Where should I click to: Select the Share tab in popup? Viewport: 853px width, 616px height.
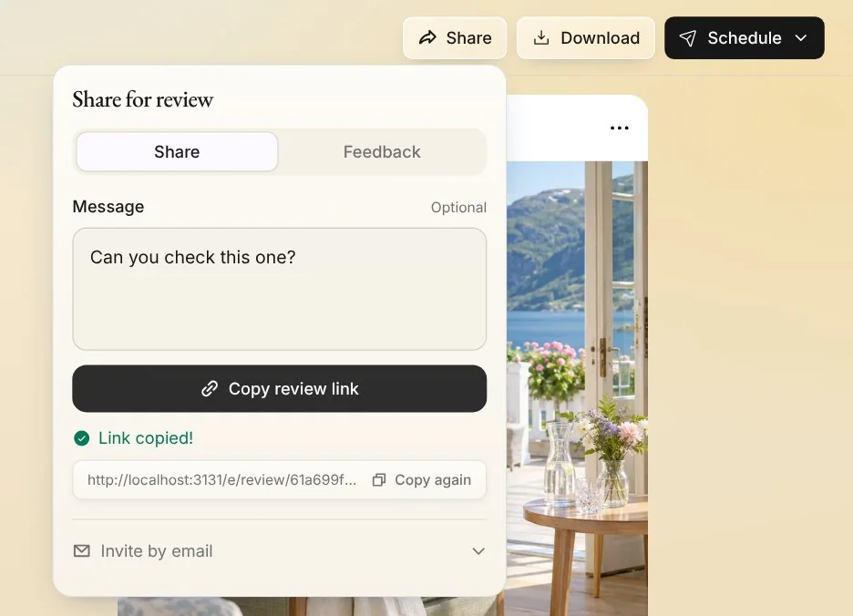tap(177, 152)
